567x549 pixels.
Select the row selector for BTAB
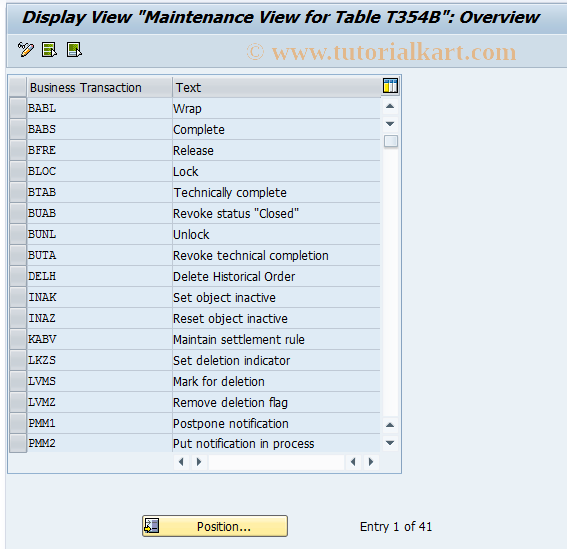pos(18,192)
